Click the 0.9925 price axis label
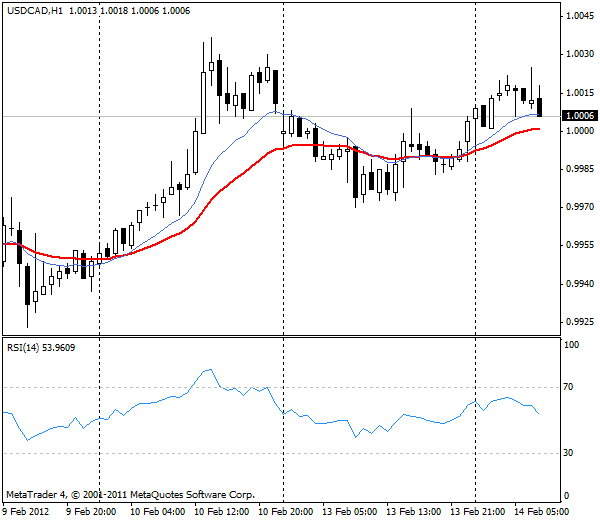 tap(580, 322)
